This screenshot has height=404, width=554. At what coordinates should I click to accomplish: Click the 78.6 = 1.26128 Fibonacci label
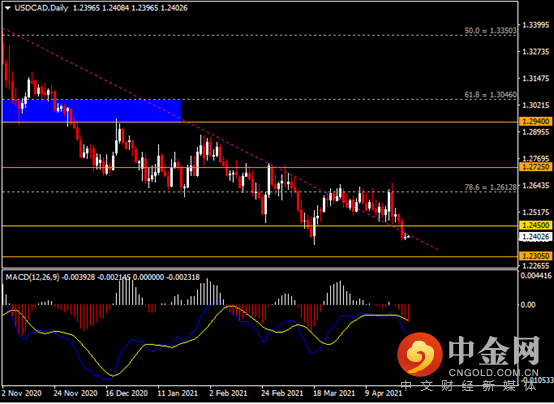pos(490,187)
